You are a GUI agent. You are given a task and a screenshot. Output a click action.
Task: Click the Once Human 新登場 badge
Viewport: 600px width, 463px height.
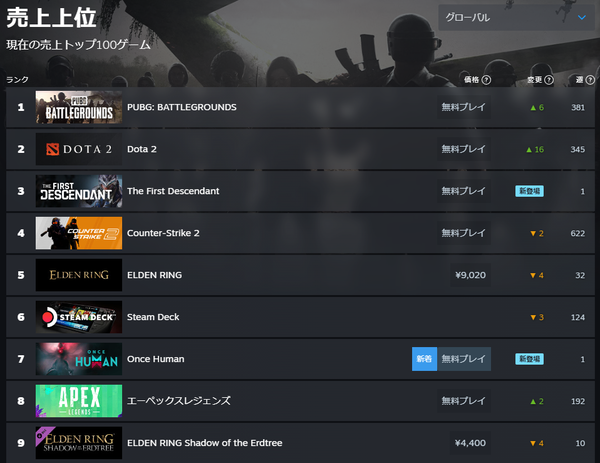click(x=530, y=359)
